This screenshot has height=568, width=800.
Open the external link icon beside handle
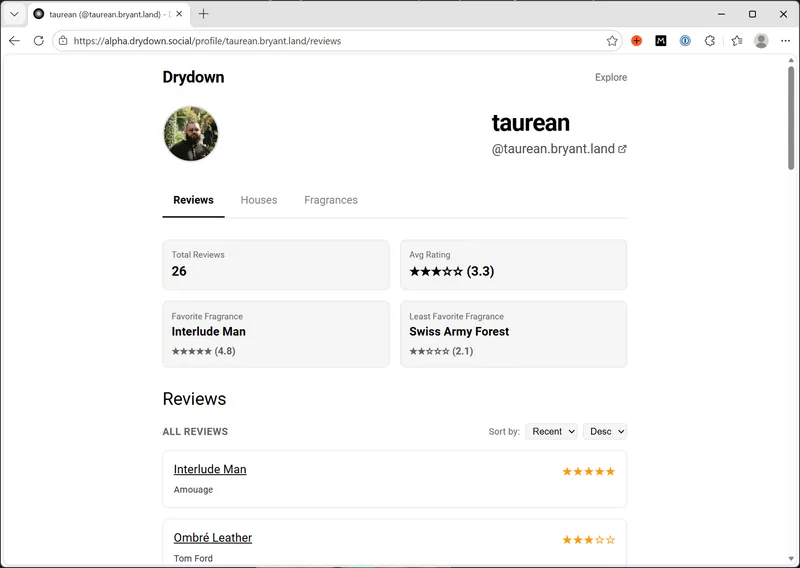(622, 149)
